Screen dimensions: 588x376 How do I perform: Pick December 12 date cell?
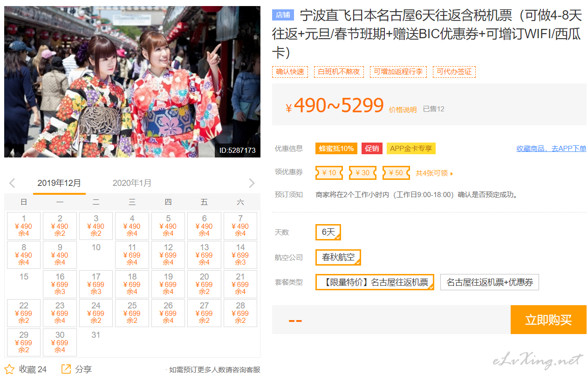pyautogui.click(x=168, y=255)
